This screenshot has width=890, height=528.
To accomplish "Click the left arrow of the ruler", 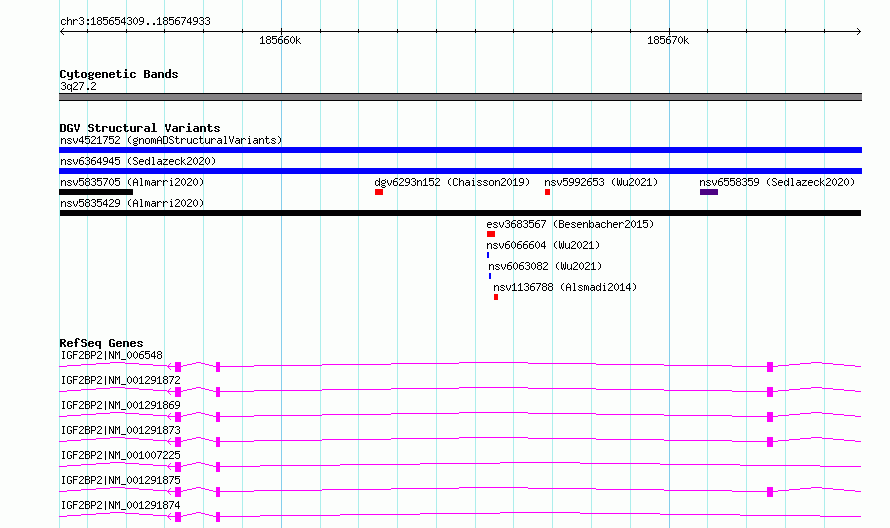I will (x=62, y=31).
